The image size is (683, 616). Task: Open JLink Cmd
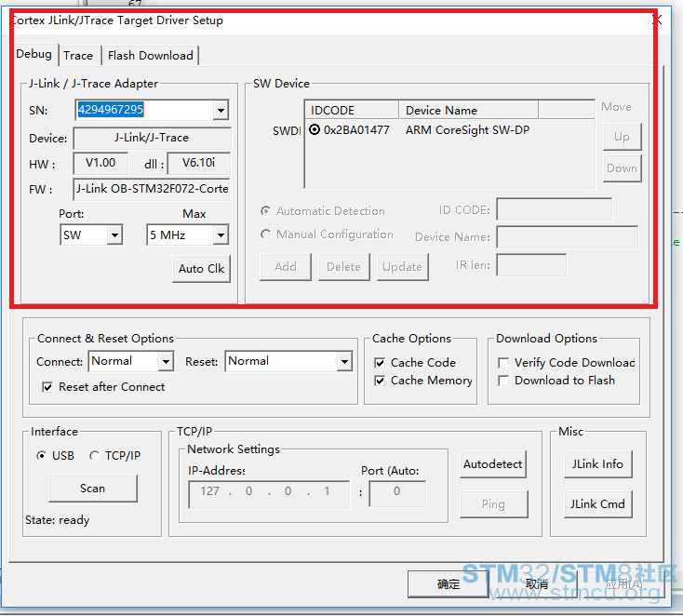click(597, 504)
